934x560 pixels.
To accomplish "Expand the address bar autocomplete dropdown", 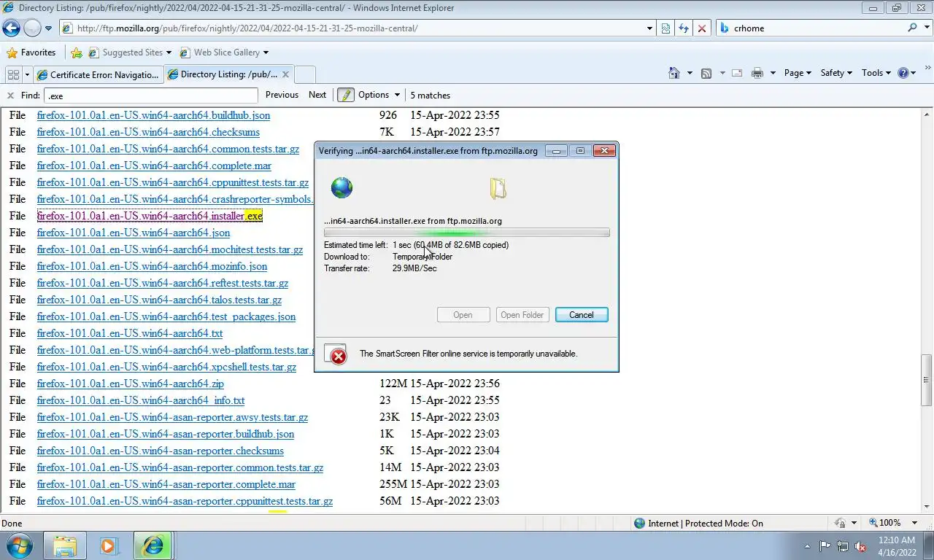I will 650,28.
